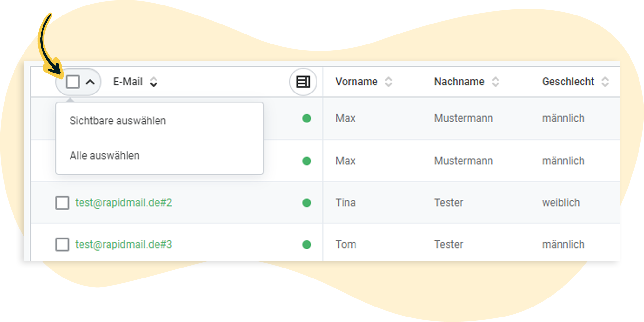Viewport: 644px width, 322px height.
Task: Click green status dot in Tom's row
Action: click(307, 245)
